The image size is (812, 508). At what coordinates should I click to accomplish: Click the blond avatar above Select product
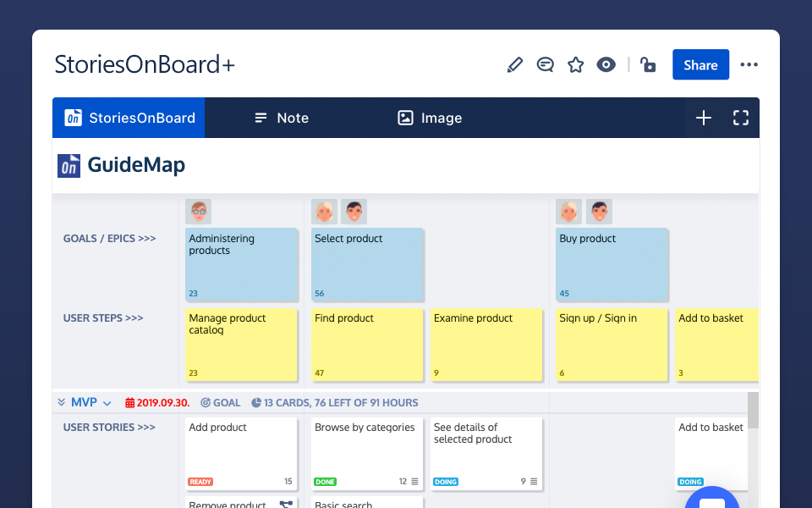pyautogui.click(x=324, y=212)
